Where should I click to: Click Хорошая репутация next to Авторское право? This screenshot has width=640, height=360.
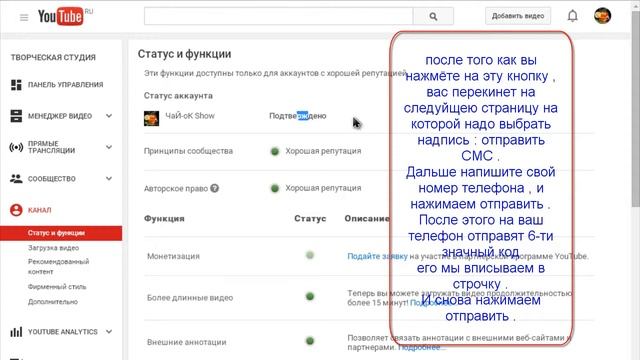[323, 188]
